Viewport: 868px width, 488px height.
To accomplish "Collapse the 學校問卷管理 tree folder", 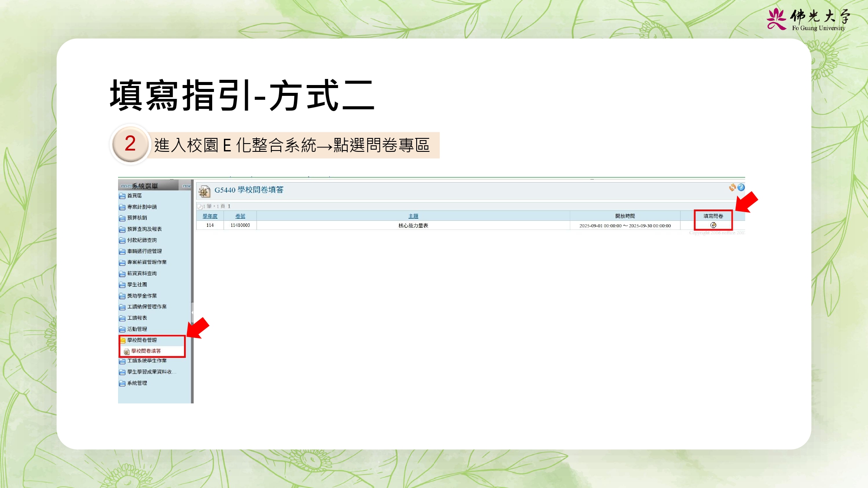I will point(142,340).
